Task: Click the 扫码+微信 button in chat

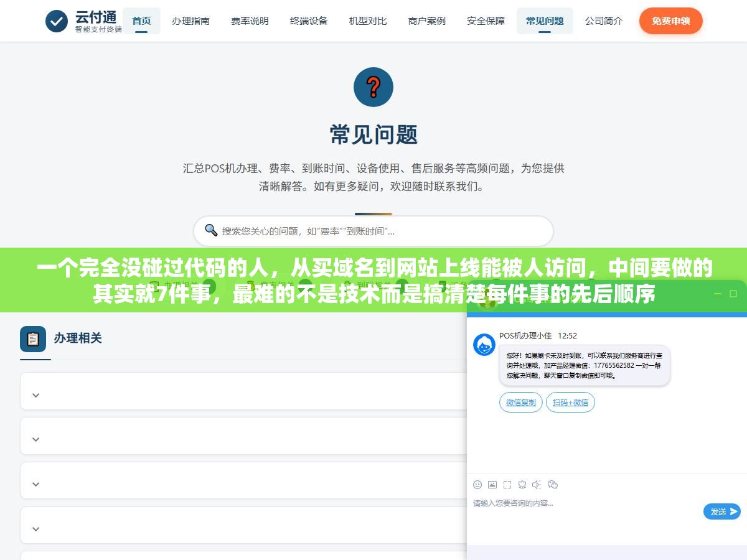Action: [x=570, y=403]
